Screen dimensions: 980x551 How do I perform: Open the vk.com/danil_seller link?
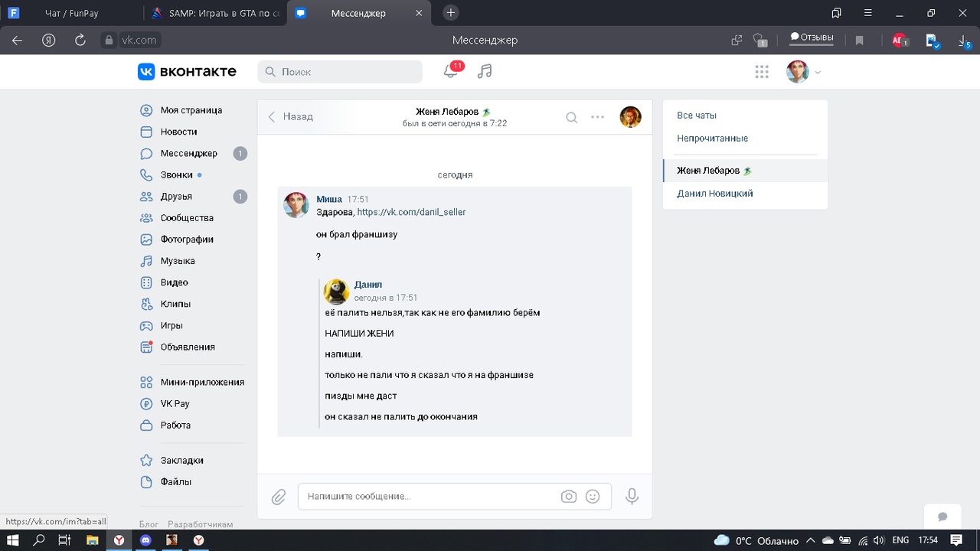coord(411,212)
